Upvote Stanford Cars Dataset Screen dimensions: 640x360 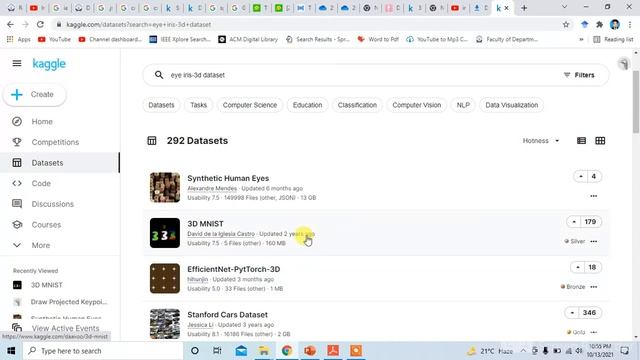[x=572, y=313]
